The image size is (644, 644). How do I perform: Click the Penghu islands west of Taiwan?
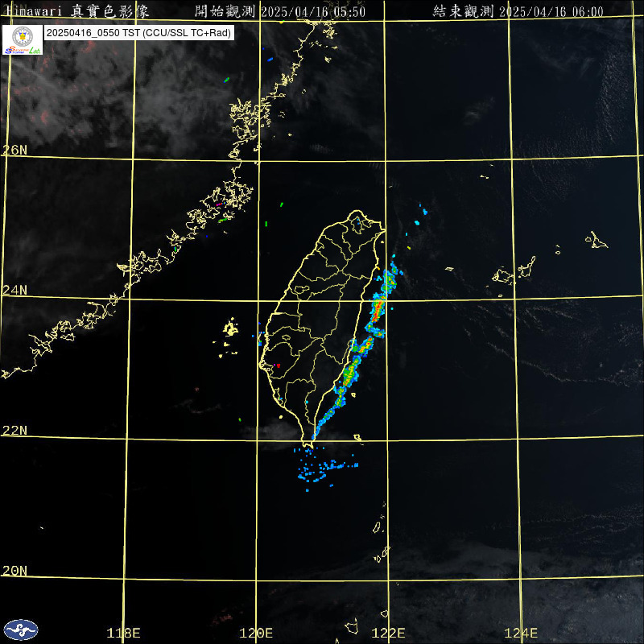coord(230,328)
